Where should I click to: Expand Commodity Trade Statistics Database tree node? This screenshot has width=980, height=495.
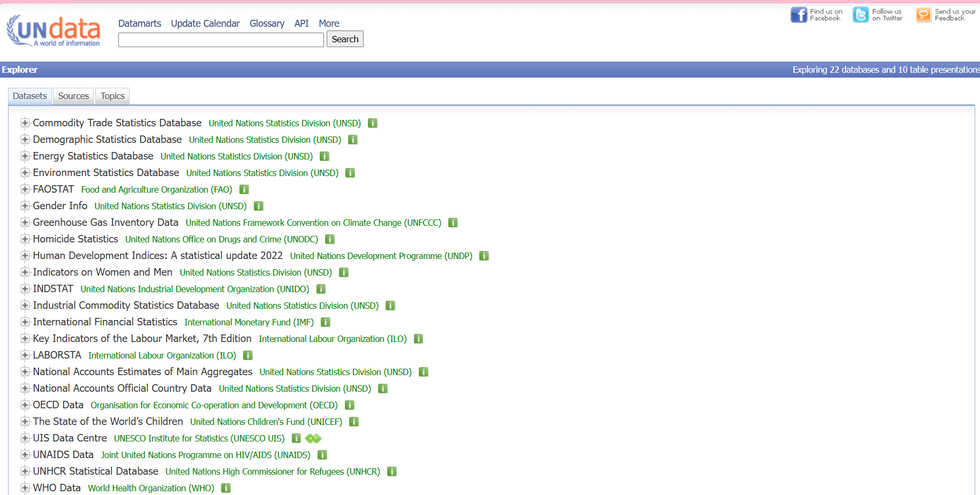click(25, 123)
